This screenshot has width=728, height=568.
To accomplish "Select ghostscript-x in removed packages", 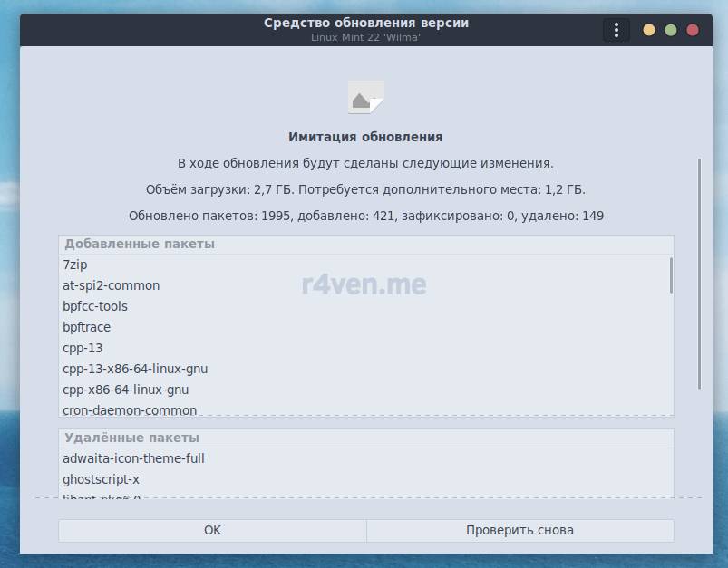I will click(101, 479).
